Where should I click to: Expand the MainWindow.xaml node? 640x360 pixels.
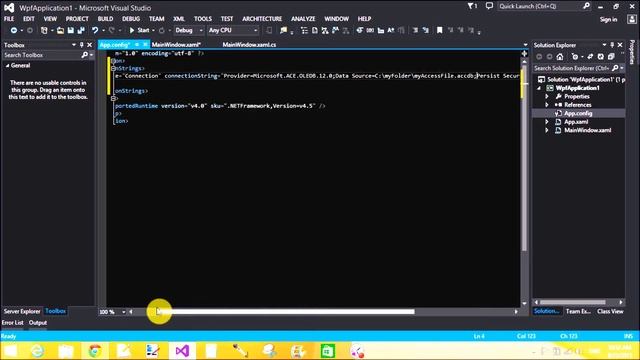coord(547,130)
